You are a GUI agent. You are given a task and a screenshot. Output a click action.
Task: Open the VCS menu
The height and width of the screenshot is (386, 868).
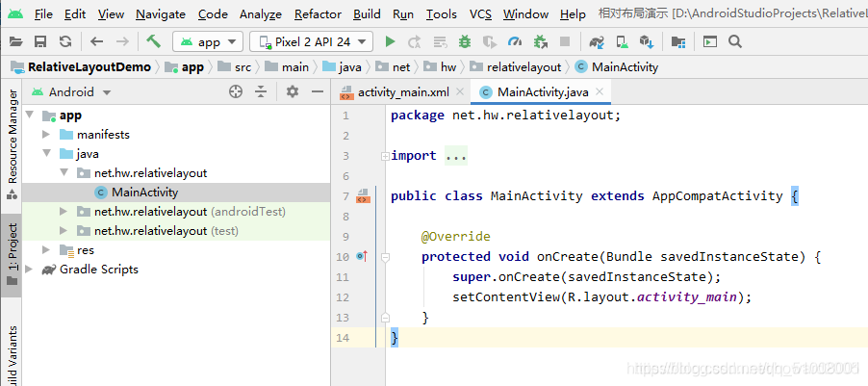click(x=480, y=14)
